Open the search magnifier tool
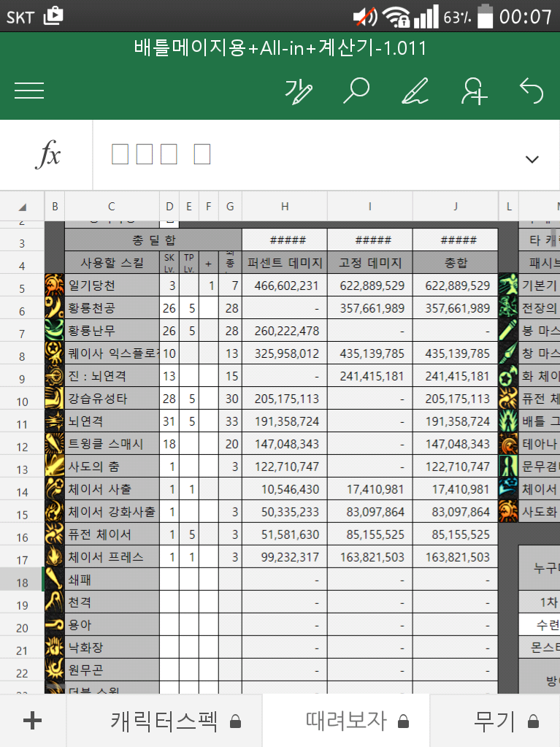 coord(357,91)
